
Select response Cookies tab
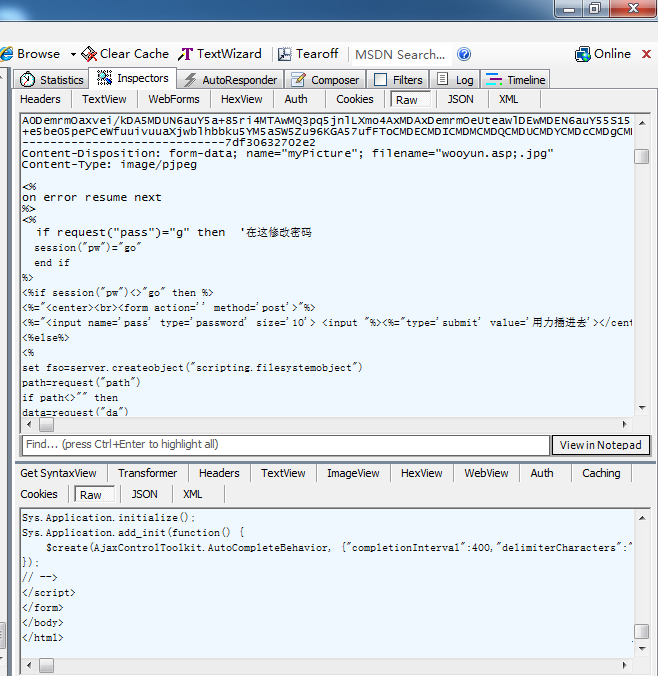tap(39, 494)
